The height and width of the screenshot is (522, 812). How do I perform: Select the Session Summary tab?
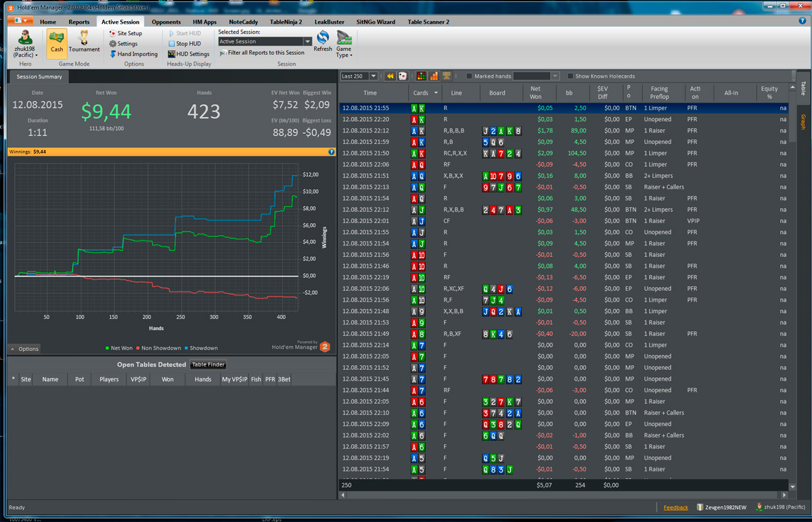click(x=39, y=76)
